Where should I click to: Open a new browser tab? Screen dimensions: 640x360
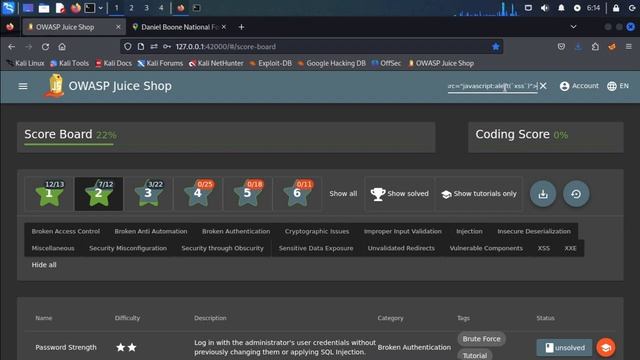point(241,27)
